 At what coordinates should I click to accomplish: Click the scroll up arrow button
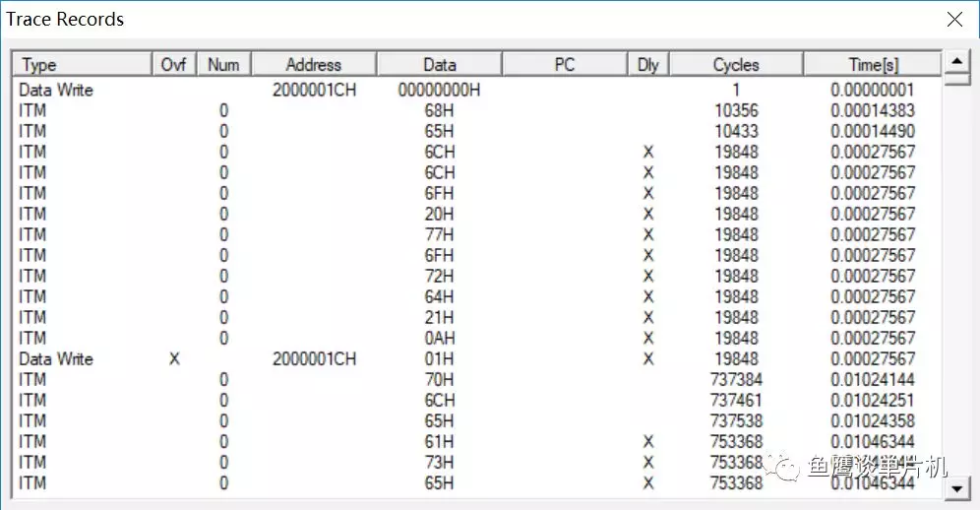(956, 61)
